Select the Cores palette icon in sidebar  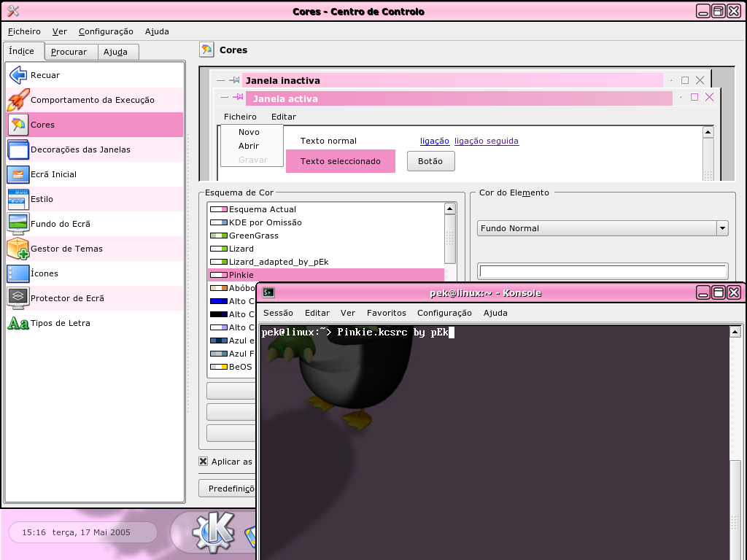pyautogui.click(x=18, y=124)
